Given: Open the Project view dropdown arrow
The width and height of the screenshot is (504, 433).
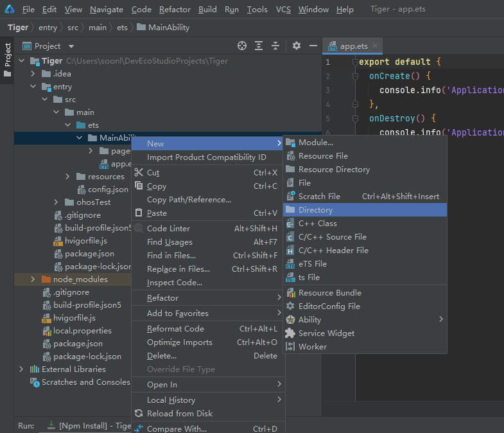Looking at the screenshot, I should click(71, 46).
